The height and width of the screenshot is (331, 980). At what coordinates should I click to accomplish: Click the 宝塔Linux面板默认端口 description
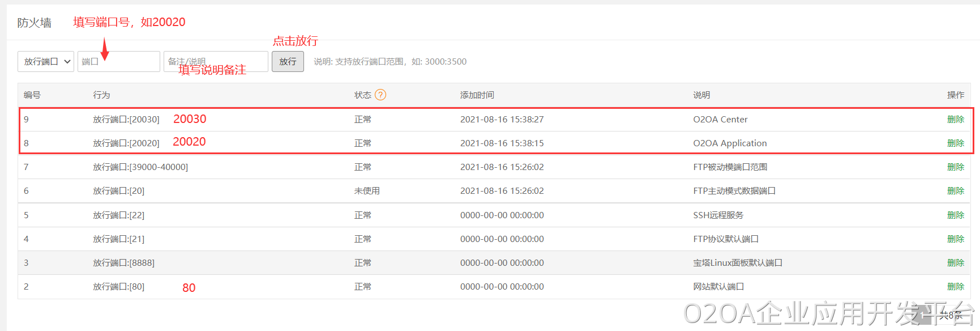[737, 262]
